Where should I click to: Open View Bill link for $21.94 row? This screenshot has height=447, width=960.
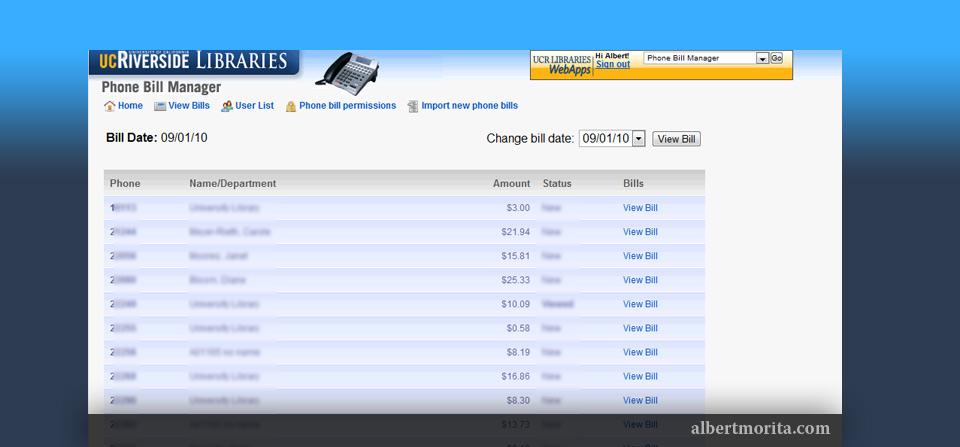pos(640,232)
